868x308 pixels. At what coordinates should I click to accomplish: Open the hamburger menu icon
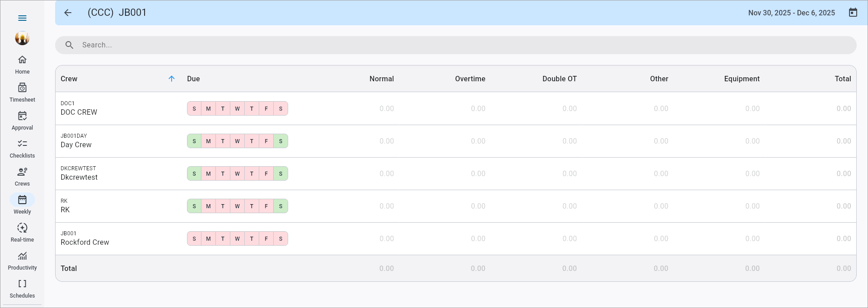(22, 18)
